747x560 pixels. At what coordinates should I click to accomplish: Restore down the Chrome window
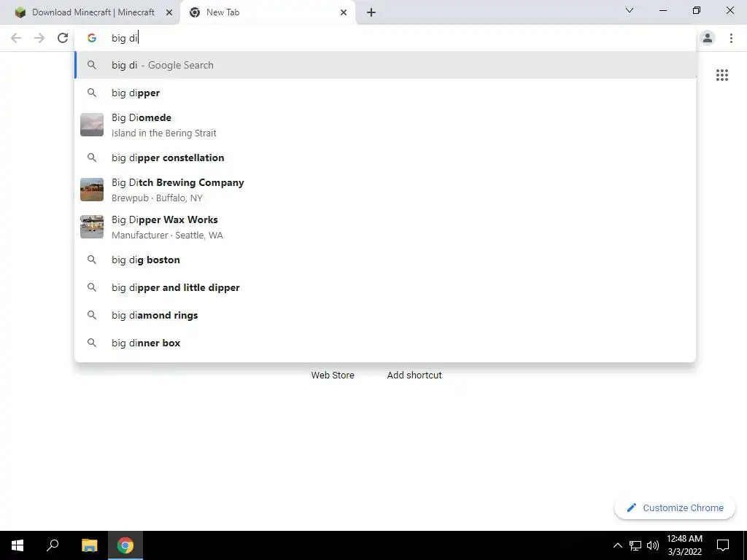pos(697,10)
